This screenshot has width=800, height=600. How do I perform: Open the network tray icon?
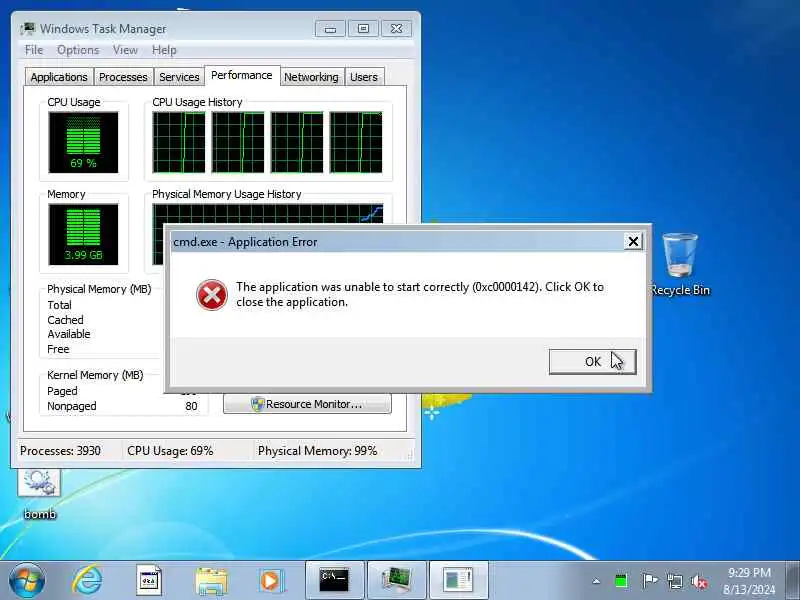[674, 581]
